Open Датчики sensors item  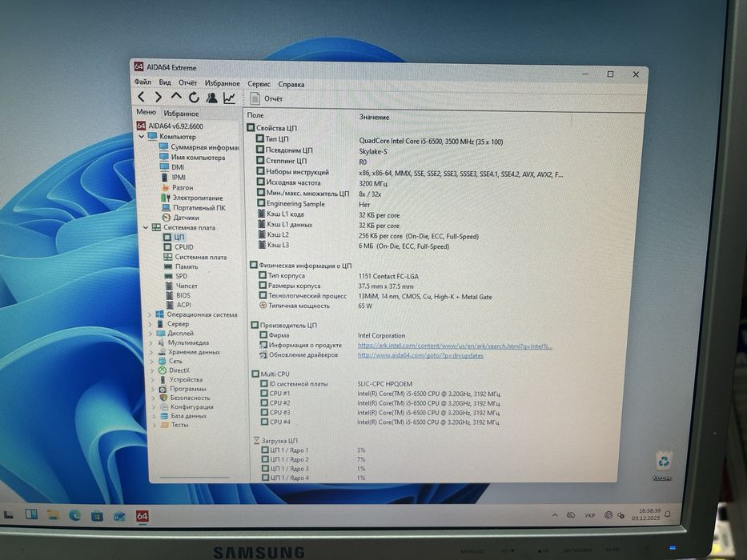pyautogui.click(x=181, y=218)
